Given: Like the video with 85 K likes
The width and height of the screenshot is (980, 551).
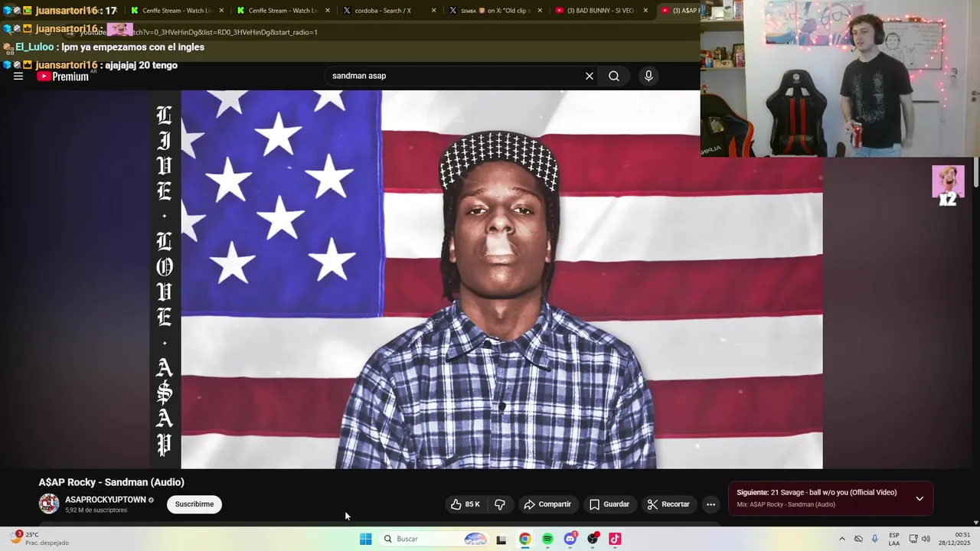Looking at the screenshot, I should (466, 504).
